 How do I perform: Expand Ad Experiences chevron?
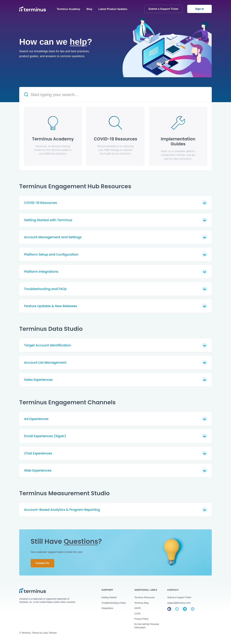204,419
